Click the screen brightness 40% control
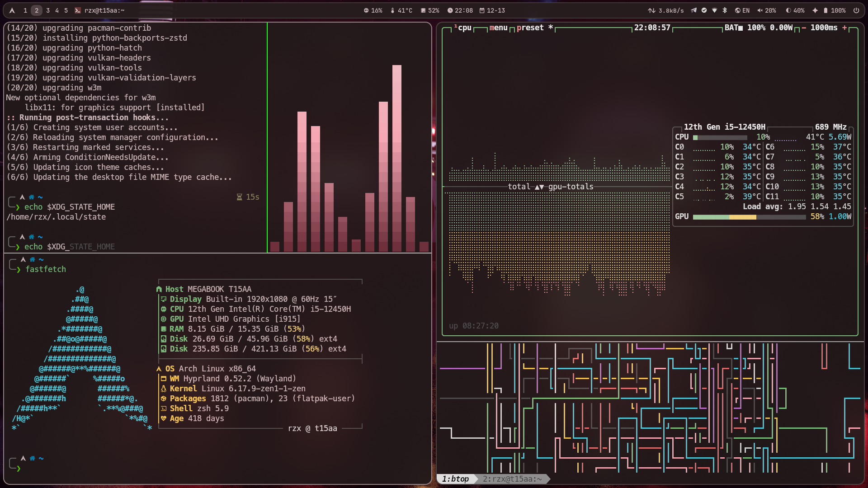This screenshot has height=488, width=868. point(795,10)
